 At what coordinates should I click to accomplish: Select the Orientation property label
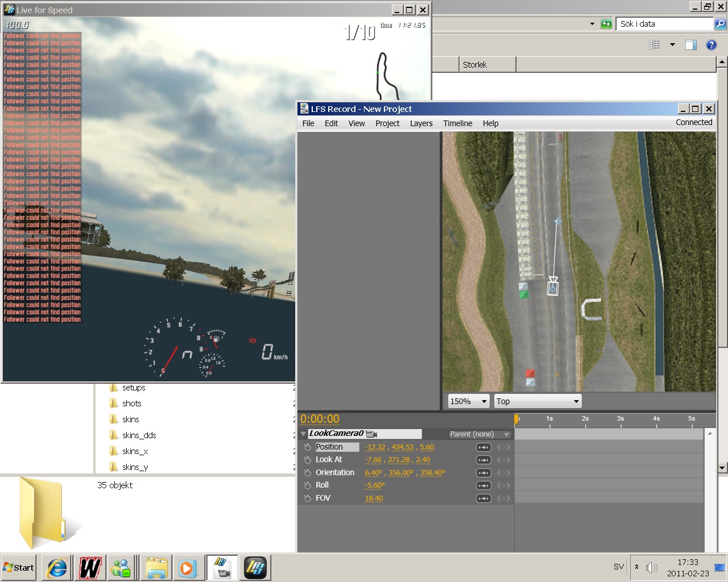point(335,473)
